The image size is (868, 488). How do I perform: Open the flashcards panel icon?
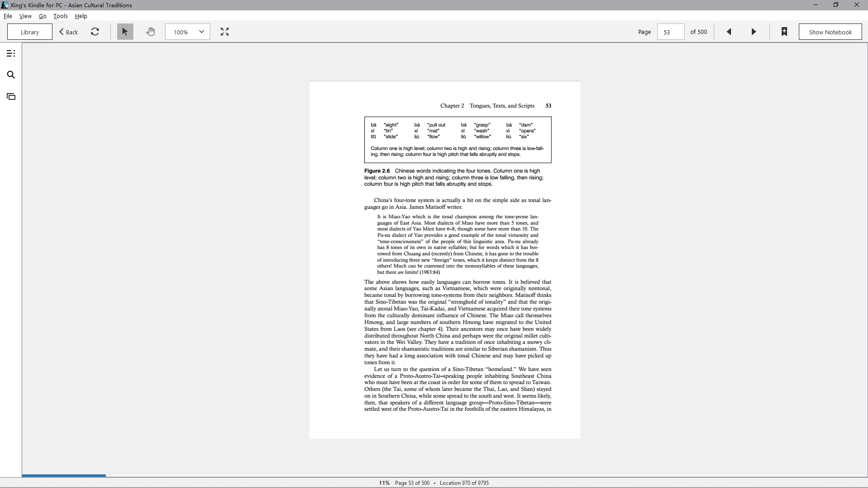coord(11,97)
